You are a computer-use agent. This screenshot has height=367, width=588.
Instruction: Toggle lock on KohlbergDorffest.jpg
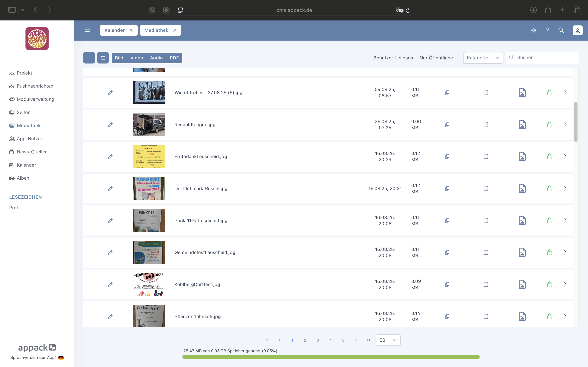click(x=549, y=284)
